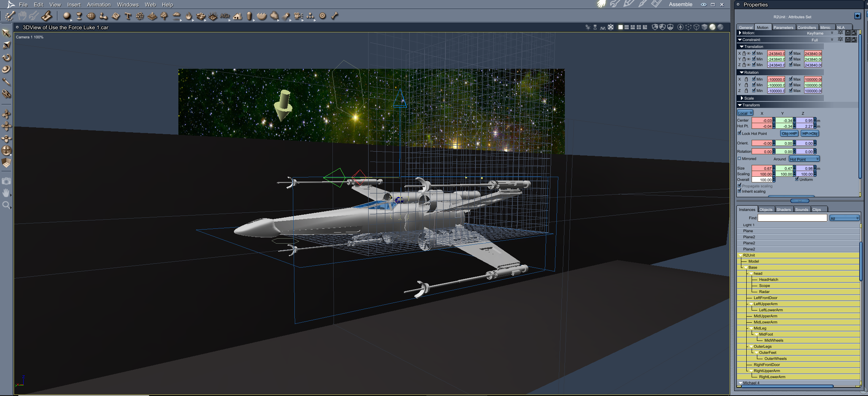This screenshot has width=868, height=396.
Task: Insert a sphere primitive from the toolbar
Action: point(67,16)
